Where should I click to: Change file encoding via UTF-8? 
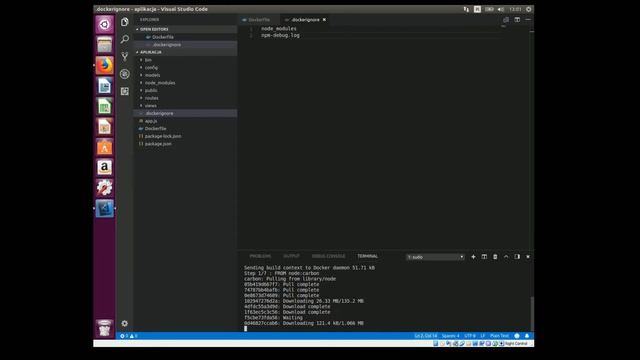470,336
